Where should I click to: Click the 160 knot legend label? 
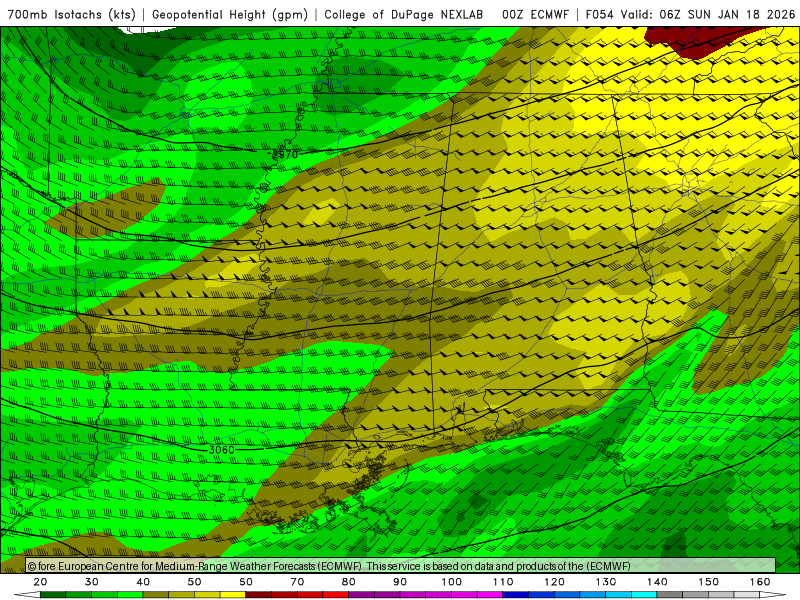pyautogui.click(x=760, y=582)
